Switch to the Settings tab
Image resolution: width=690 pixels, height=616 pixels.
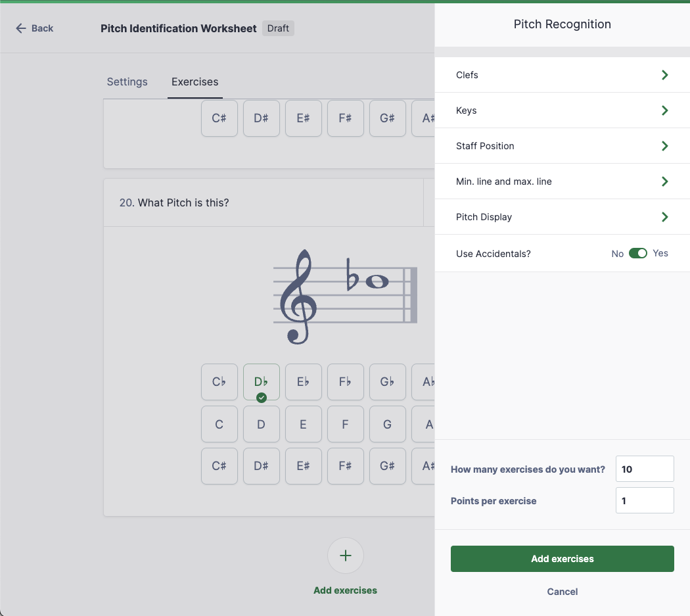[127, 82]
